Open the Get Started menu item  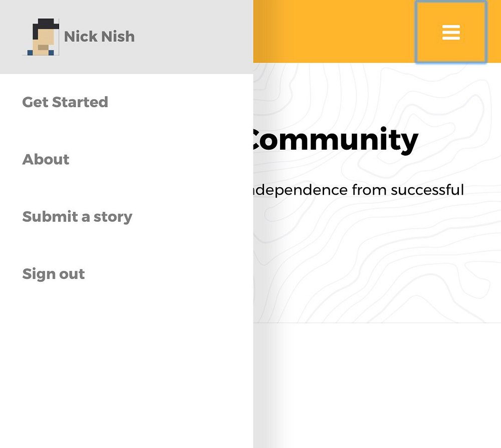tap(65, 102)
